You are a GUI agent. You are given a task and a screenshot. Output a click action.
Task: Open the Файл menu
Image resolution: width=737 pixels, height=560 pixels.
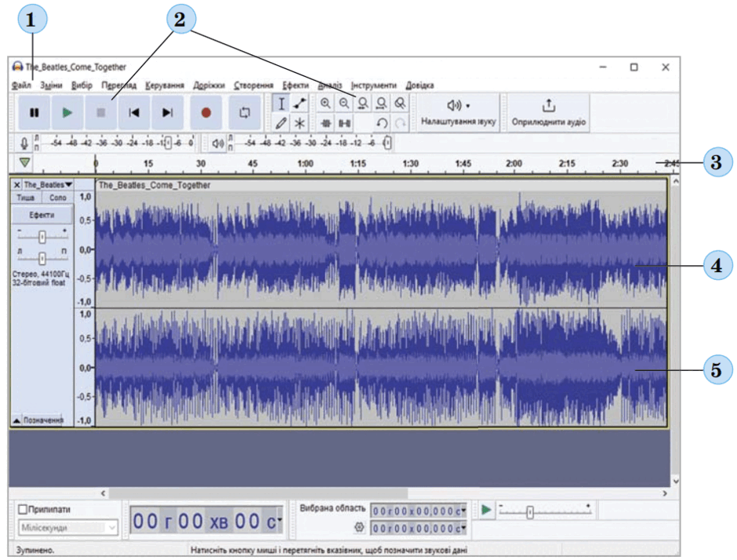pos(21,85)
